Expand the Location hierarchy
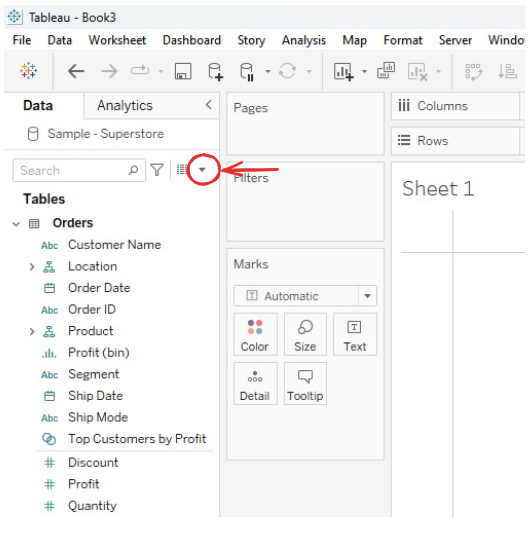The height and width of the screenshot is (534, 531). 32,267
